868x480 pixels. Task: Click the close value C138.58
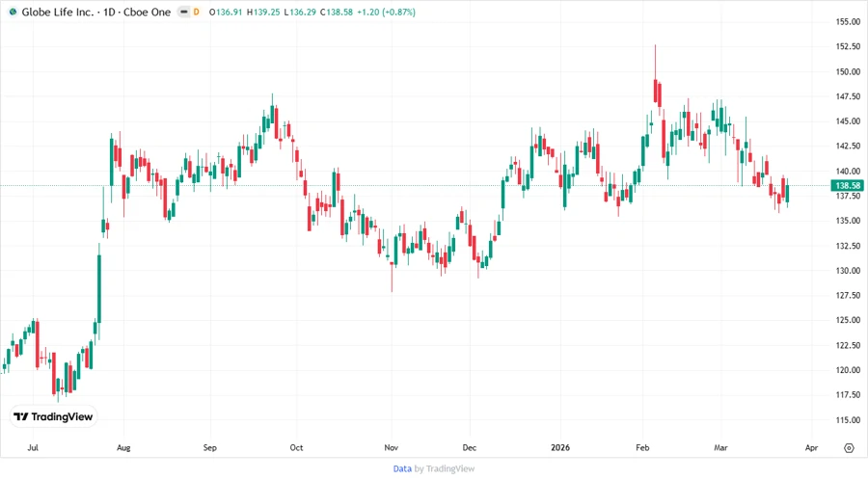336,12
